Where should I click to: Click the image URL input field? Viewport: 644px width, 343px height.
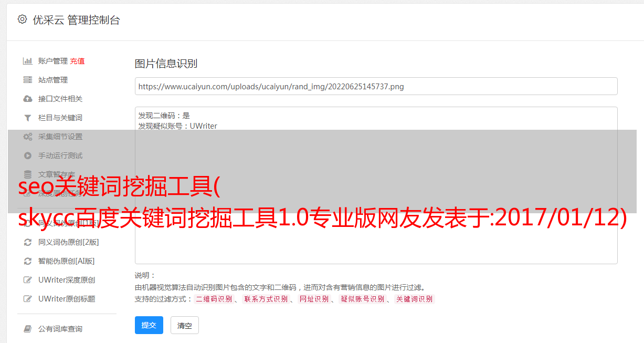pyautogui.click(x=376, y=86)
